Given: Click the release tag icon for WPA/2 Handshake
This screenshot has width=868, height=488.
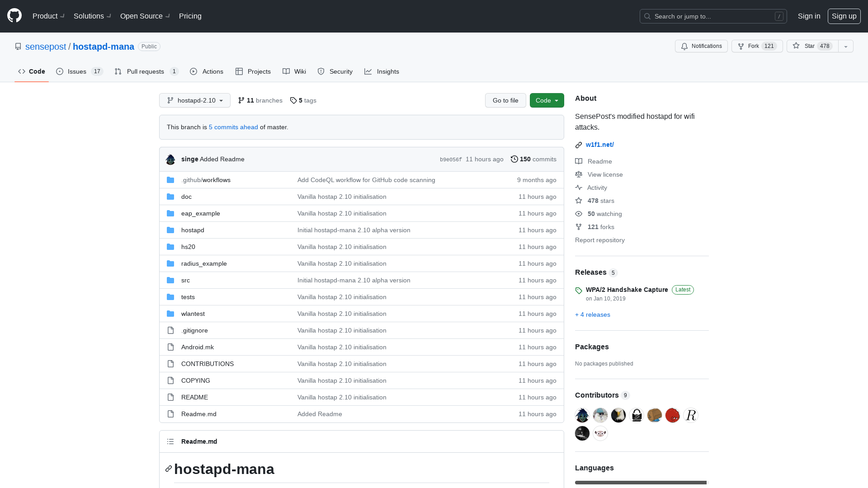Looking at the screenshot, I should (x=579, y=291).
